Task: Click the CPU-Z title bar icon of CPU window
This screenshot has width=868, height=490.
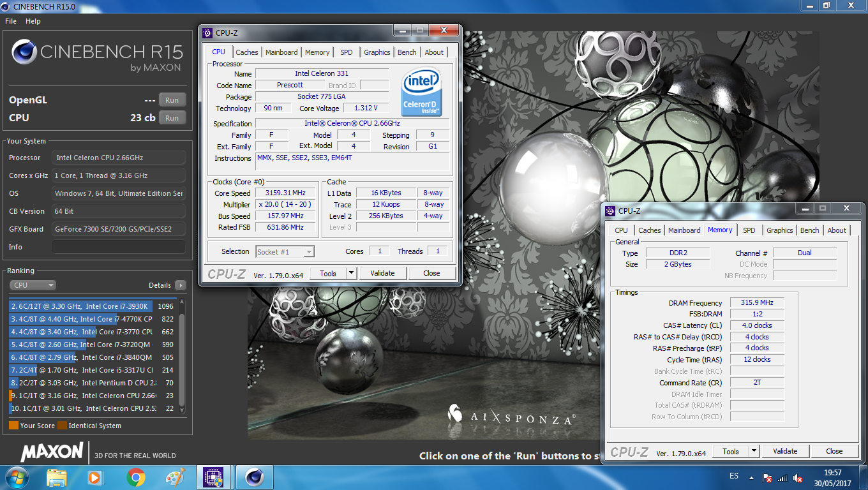Action: (207, 33)
